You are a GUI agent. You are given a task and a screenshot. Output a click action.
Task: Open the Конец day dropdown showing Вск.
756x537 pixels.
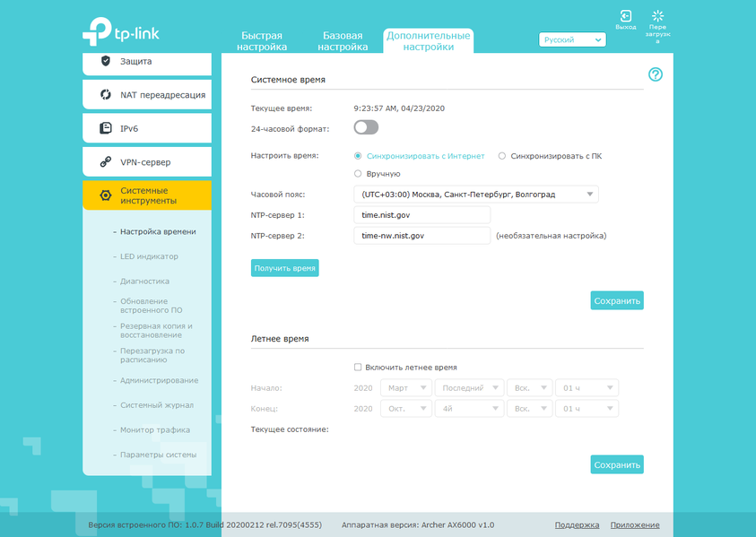[x=529, y=409]
